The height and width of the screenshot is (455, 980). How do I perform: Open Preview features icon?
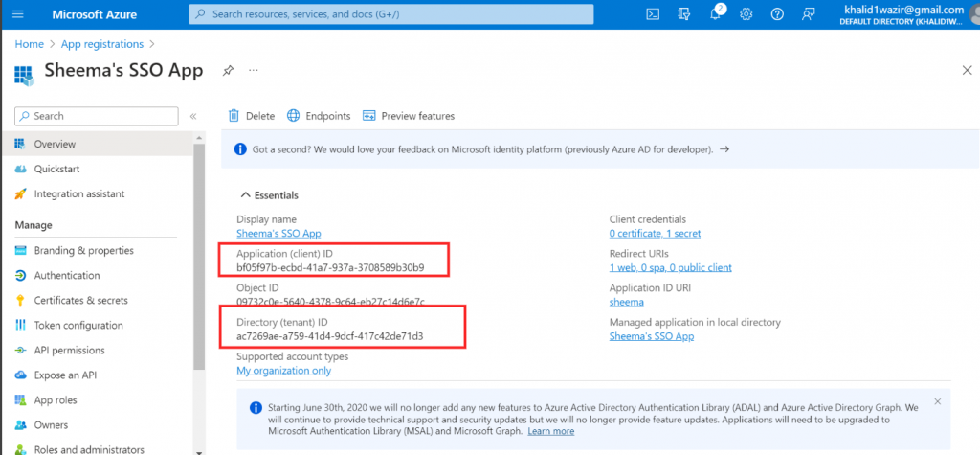tap(368, 116)
